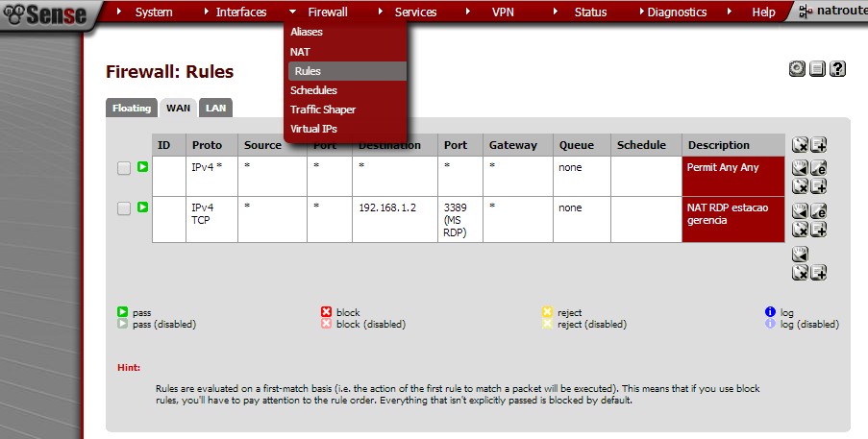Open the help question mark icon

837,69
